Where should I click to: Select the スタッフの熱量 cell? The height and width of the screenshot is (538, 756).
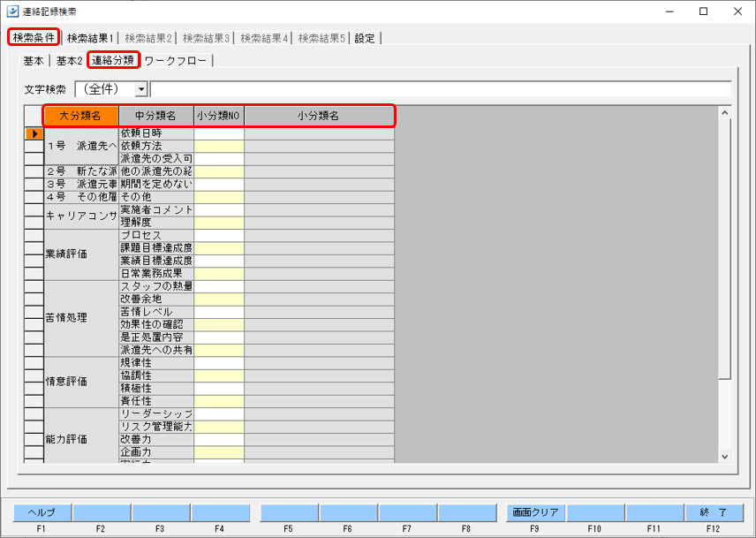click(x=156, y=287)
